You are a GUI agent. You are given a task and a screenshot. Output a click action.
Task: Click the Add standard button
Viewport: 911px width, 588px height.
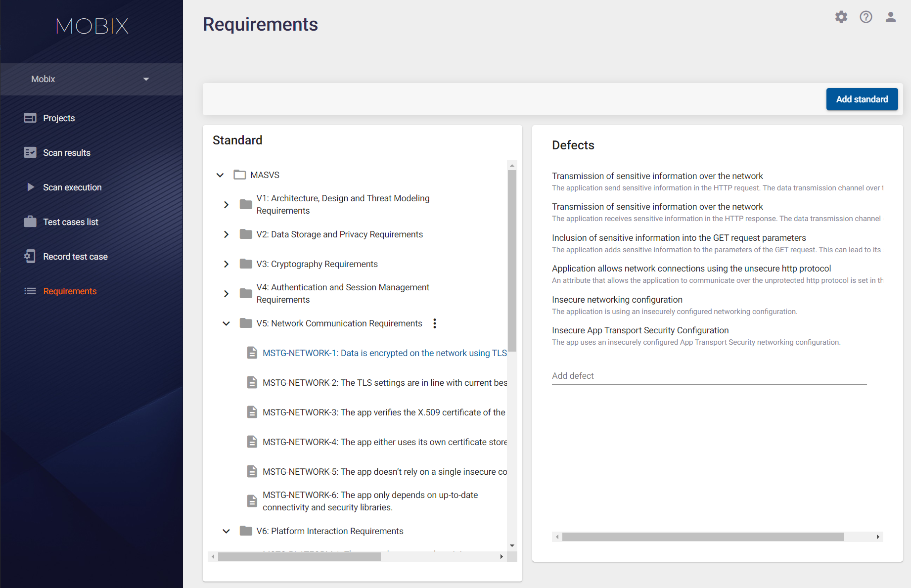coord(862,99)
